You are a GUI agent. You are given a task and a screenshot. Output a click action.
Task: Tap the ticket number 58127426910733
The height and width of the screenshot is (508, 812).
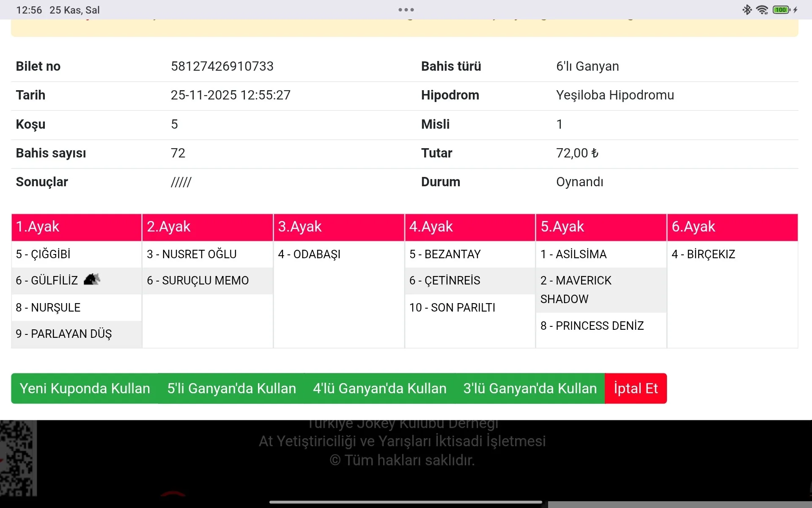(222, 66)
